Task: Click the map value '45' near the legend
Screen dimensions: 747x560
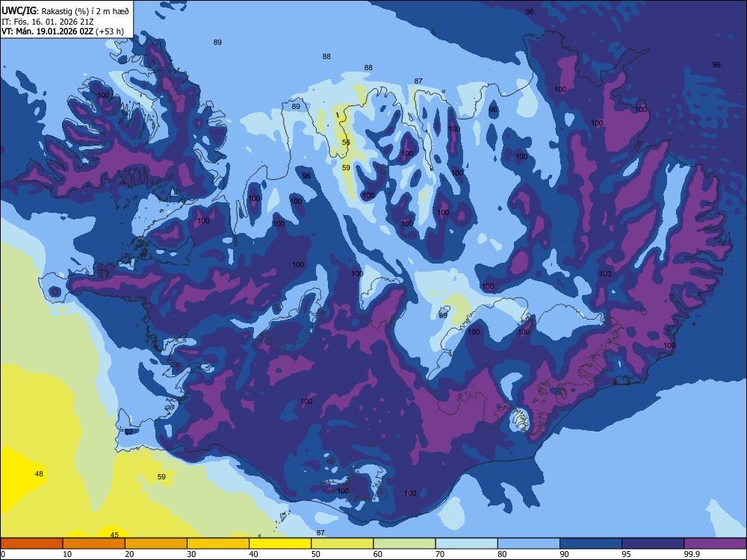Action: 114,535
